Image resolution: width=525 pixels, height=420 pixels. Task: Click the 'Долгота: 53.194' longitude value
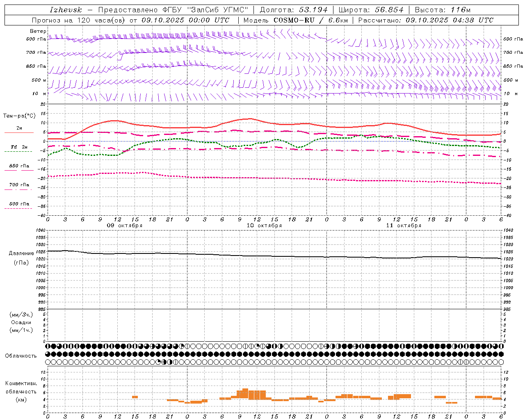(x=293, y=10)
